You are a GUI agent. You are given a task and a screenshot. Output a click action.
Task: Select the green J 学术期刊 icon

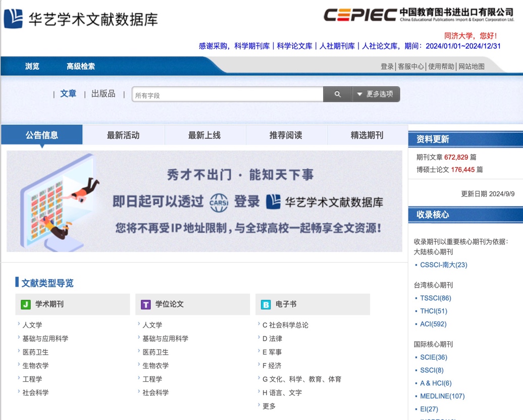26,304
